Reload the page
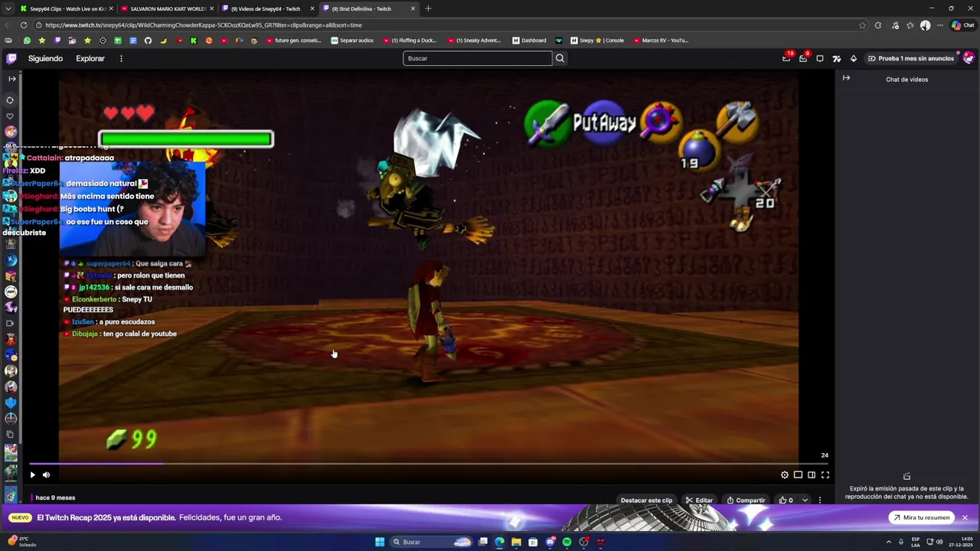980x551 pixels. [x=24, y=25]
